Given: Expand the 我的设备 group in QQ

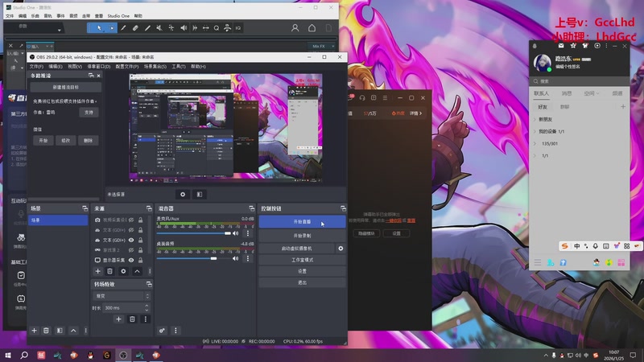Looking at the screenshot, I should tap(535, 131).
